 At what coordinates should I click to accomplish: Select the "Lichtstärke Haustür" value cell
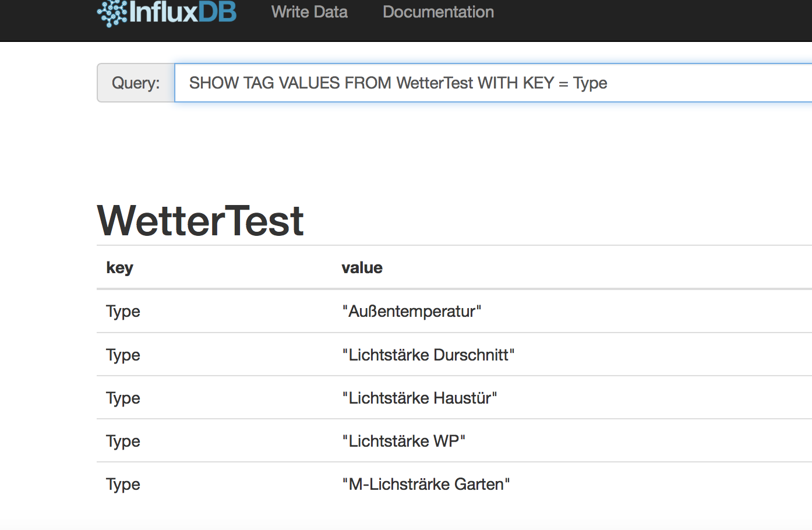(x=419, y=398)
